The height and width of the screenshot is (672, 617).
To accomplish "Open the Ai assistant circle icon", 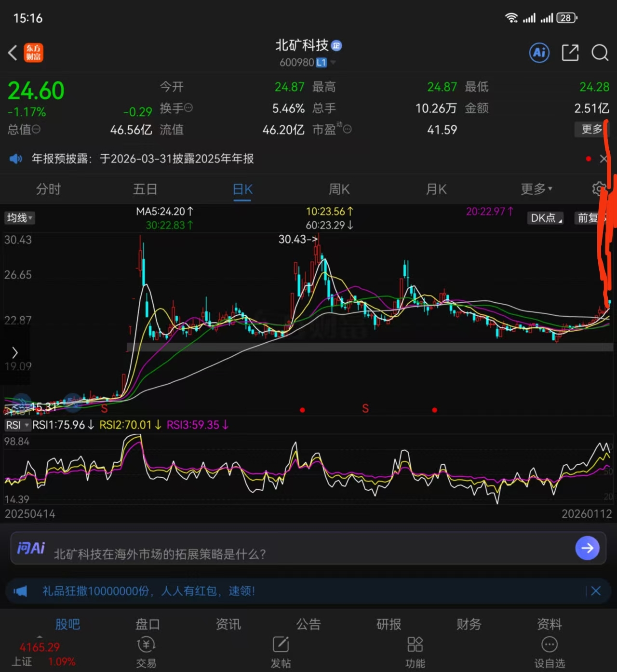I will [x=539, y=53].
